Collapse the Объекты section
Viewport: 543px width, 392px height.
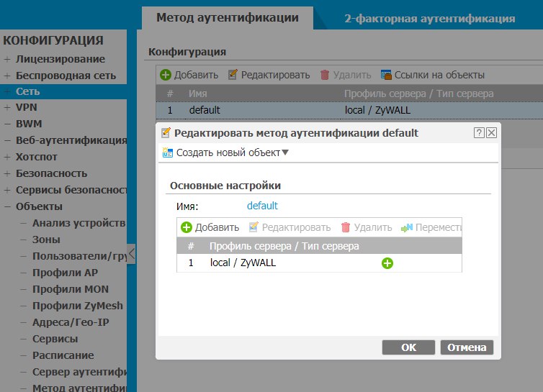7,207
